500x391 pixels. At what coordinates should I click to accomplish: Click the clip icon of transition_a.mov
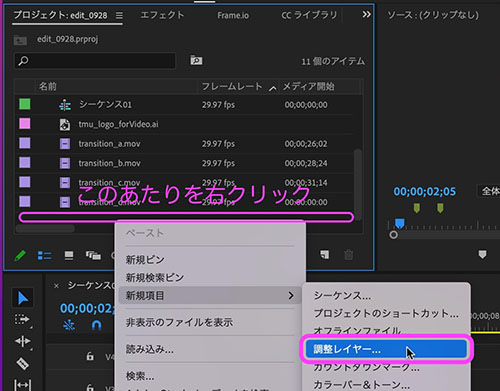65,144
